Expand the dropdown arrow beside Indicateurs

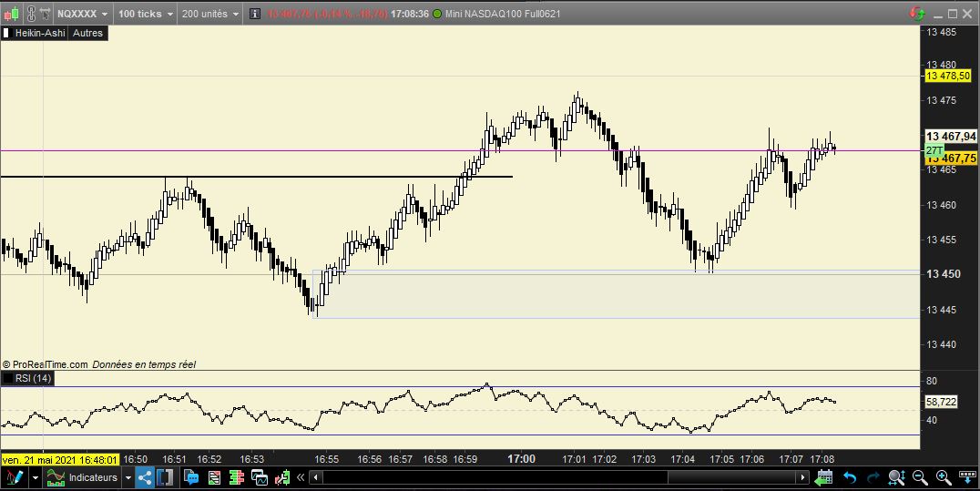pos(128,478)
